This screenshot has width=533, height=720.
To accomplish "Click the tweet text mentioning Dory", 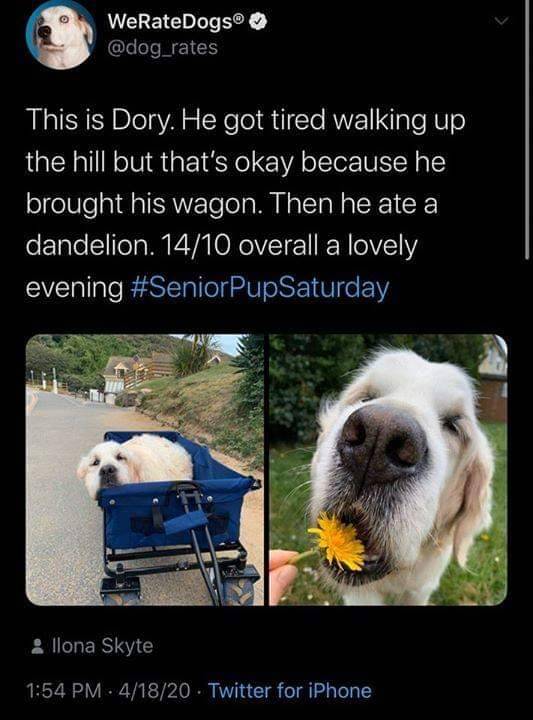I will point(246,204).
